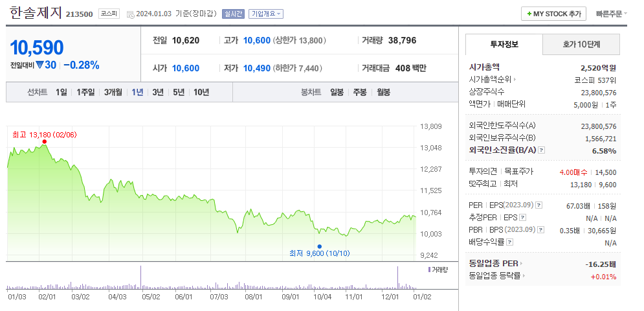Click the current price 10,590
644x311 pixels.
[x=36, y=48]
